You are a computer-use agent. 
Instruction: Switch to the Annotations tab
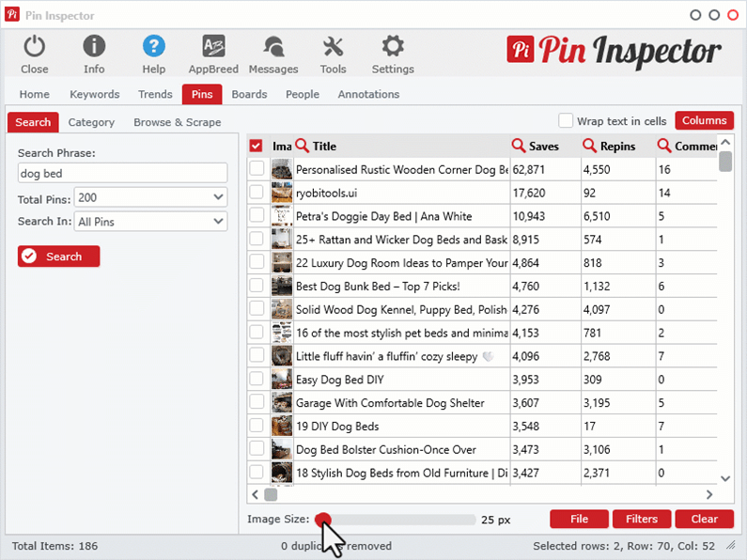click(x=368, y=94)
